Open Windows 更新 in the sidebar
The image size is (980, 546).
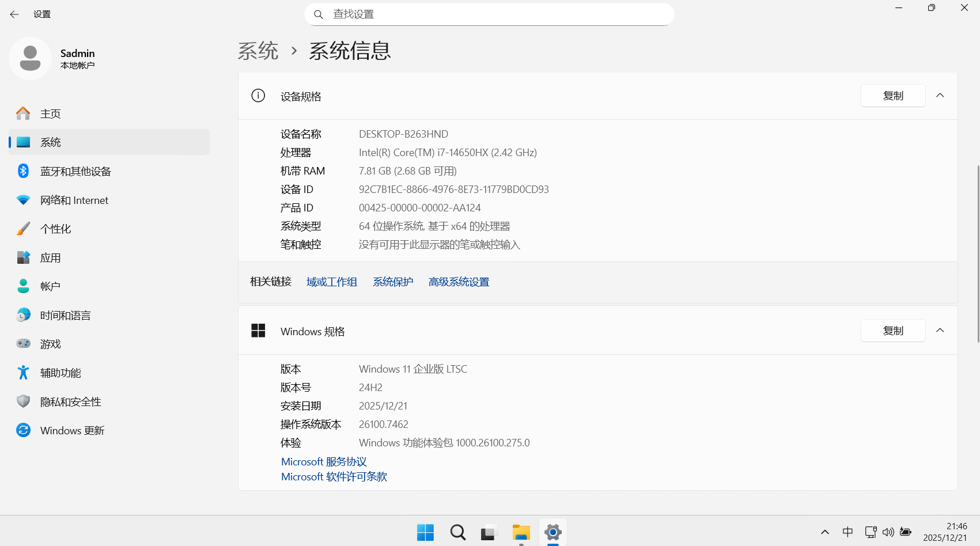(x=72, y=430)
